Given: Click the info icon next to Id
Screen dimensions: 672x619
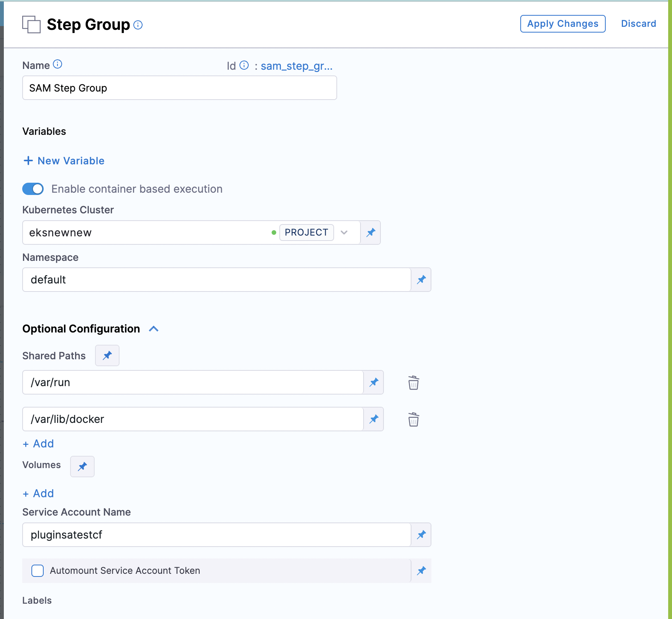Looking at the screenshot, I should [x=244, y=65].
